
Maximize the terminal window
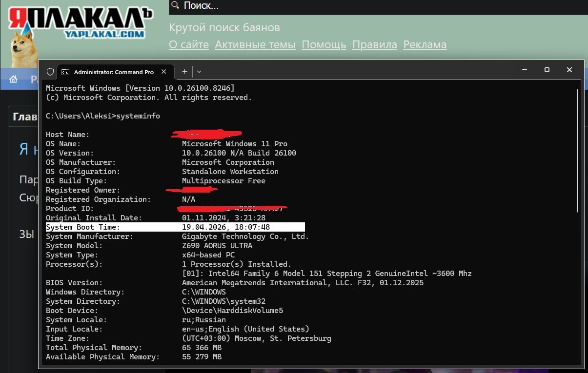click(x=547, y=70)
